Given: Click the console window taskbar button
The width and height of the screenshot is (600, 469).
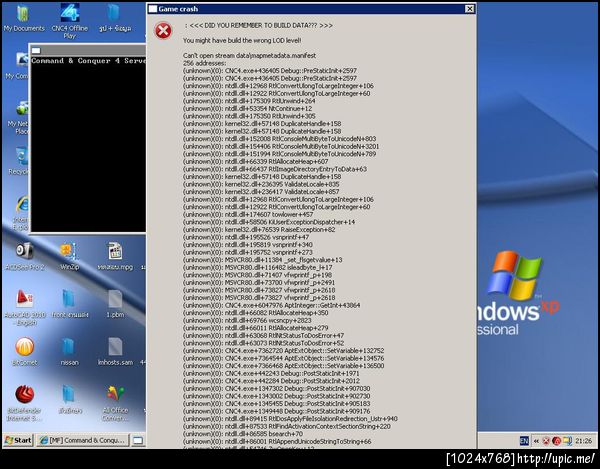Looking at the screenshot, I should (x=138, y=440).
